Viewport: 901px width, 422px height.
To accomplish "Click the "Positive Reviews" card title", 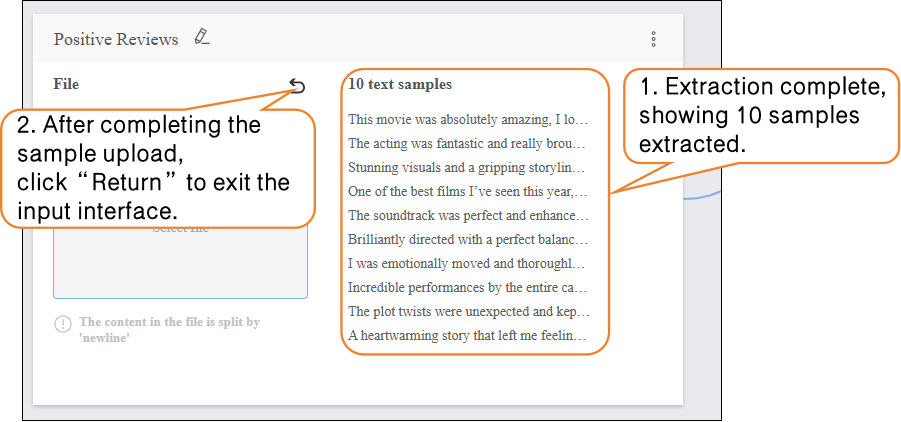I will (x=116, y=39).
